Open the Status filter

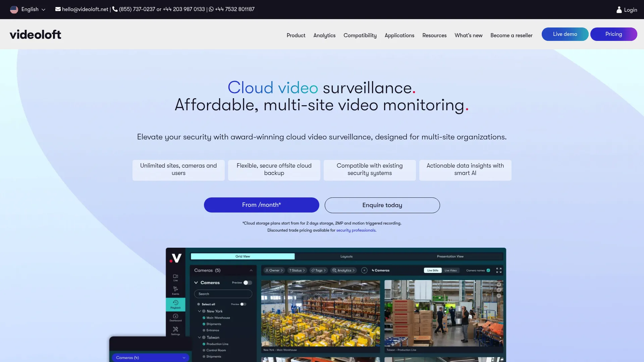[297, 270]
